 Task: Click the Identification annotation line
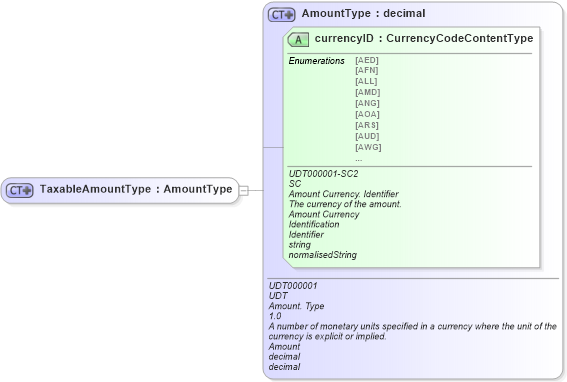point(314,224)
